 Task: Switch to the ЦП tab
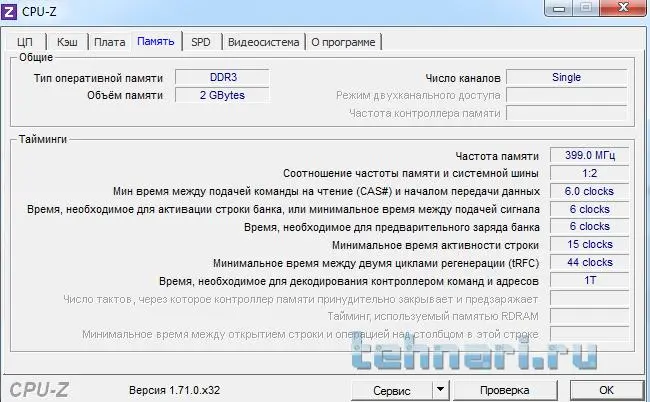pos(25,42)
